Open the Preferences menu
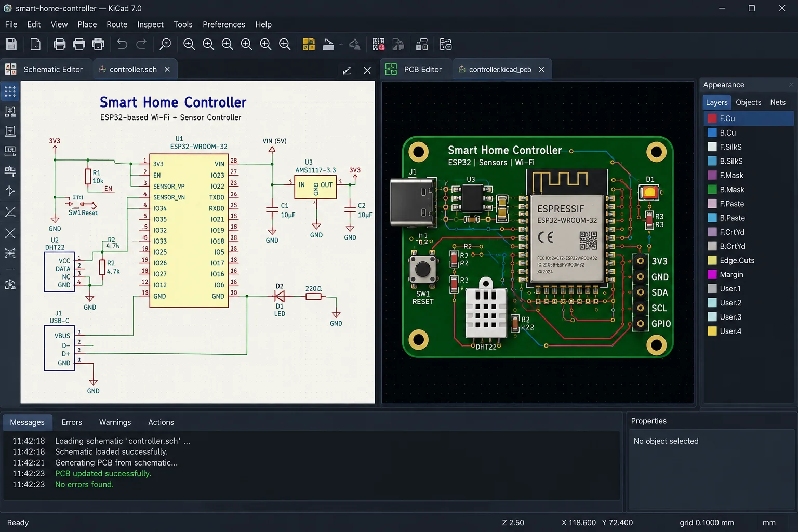The height and width of the screenshot is (532, 798). [x=224, y=24]
